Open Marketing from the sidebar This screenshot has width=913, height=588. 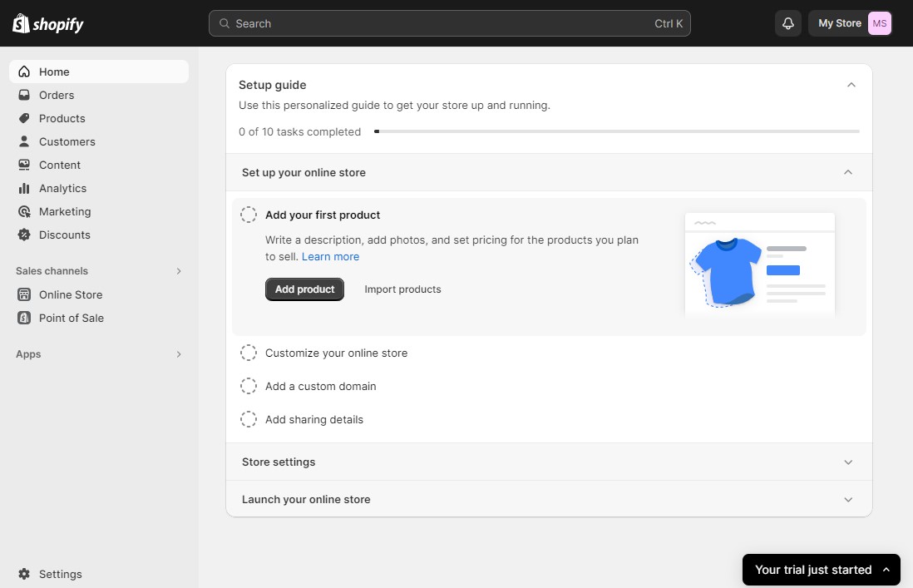coord(65,211)
